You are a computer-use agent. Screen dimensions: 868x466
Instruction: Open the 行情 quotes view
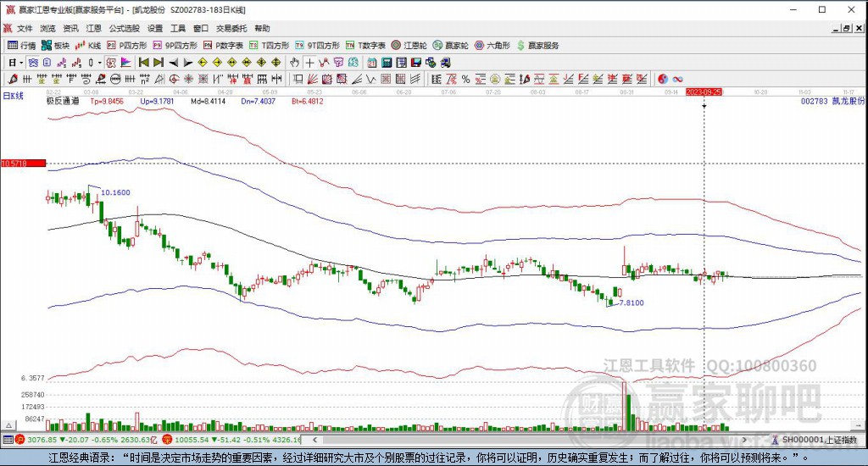coord(21,46)
